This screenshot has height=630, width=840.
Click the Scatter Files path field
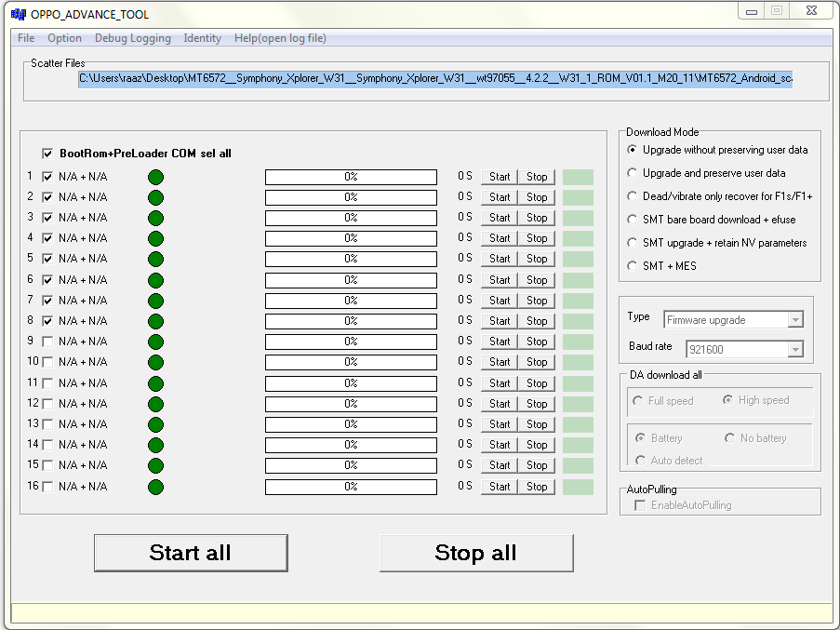pyautogui.click(x=435, y=79)
